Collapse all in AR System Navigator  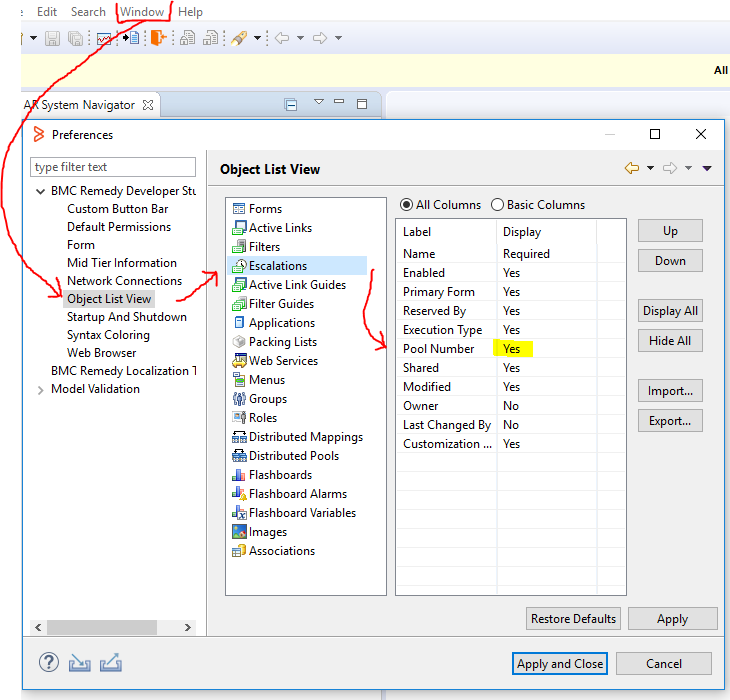tap(291, 104)
